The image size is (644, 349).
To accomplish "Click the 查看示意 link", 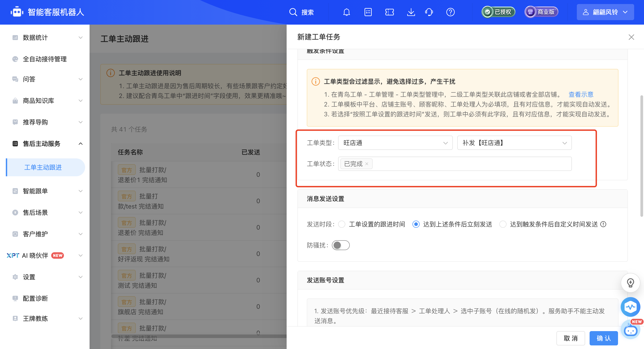I will 581,94.
